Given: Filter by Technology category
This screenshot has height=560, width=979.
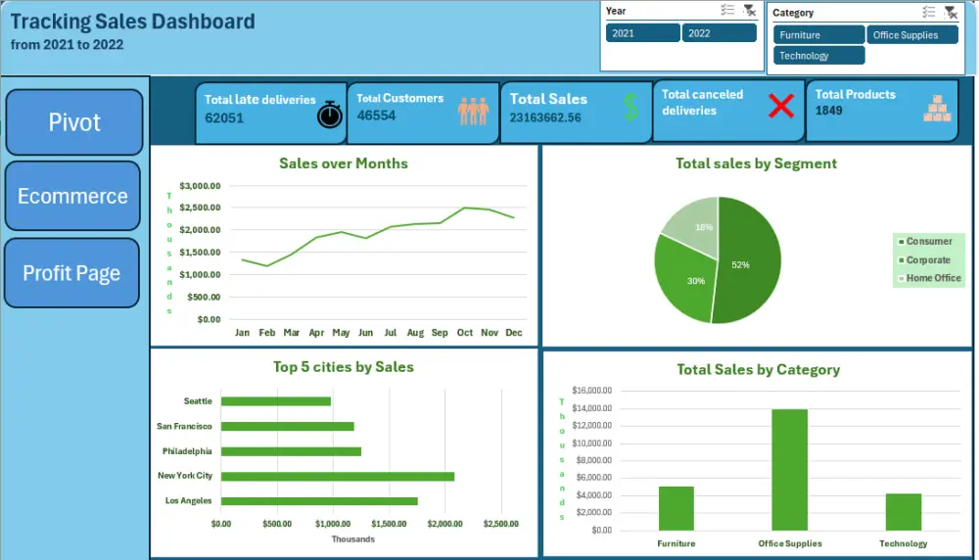Looking at the screenshot, I should click(818, 56).
